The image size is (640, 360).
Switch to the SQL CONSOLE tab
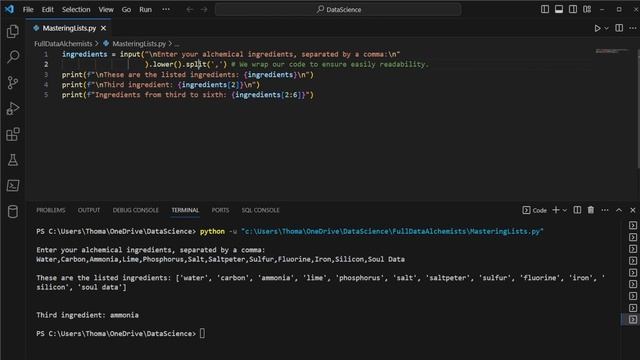click(260, 210)
